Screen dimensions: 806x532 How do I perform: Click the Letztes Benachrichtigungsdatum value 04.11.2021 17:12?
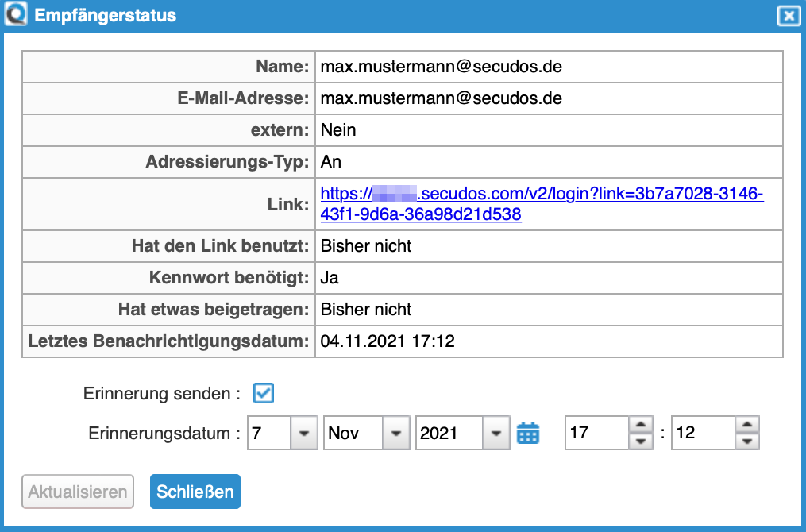[x=387, y=341]
